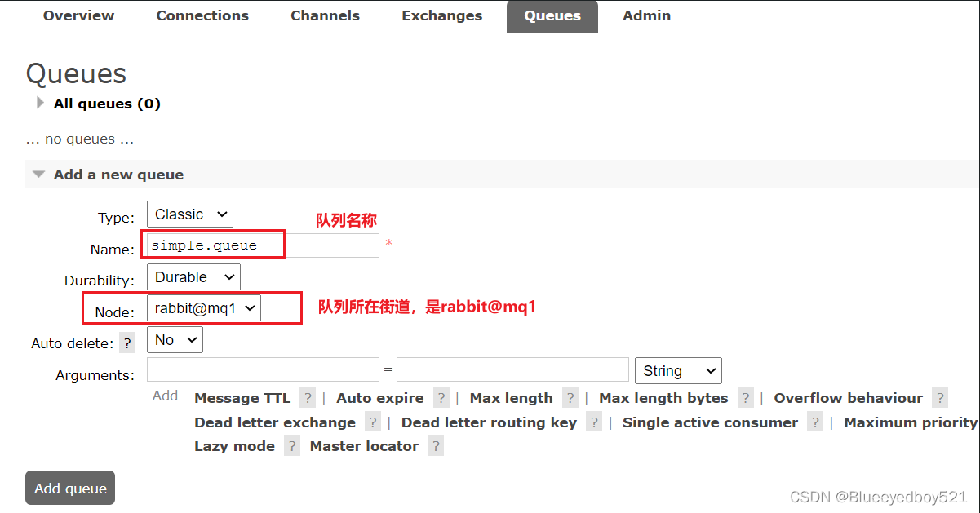The height and width of the screenshot is (513, 980).
Task: Open help for Max length bytes
Action: coord(745,398)
